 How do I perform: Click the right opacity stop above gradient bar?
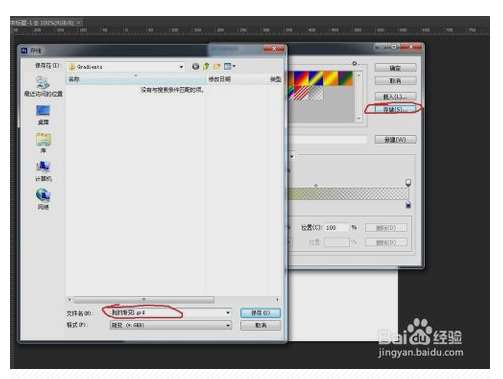tap(408, 182)
